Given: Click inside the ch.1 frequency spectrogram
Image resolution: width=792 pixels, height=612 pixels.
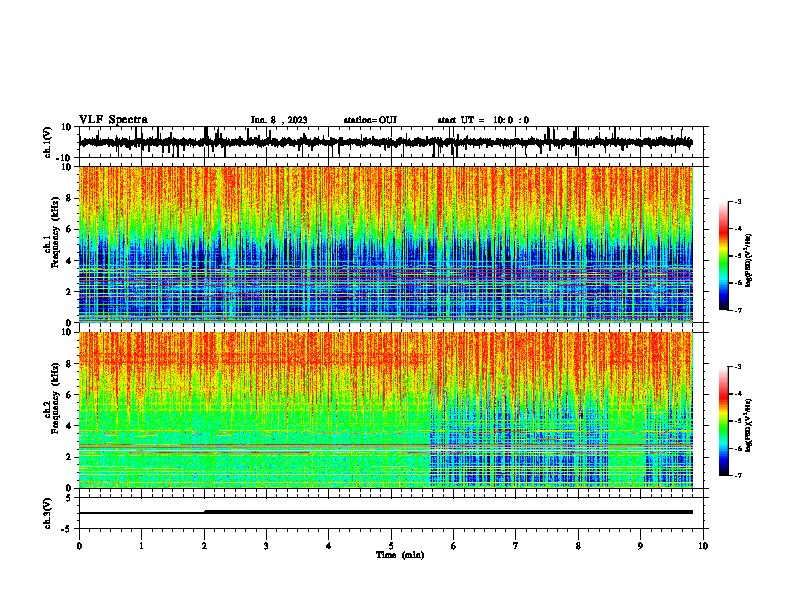Looking at the screenshot, I should (x=386, y=244).
